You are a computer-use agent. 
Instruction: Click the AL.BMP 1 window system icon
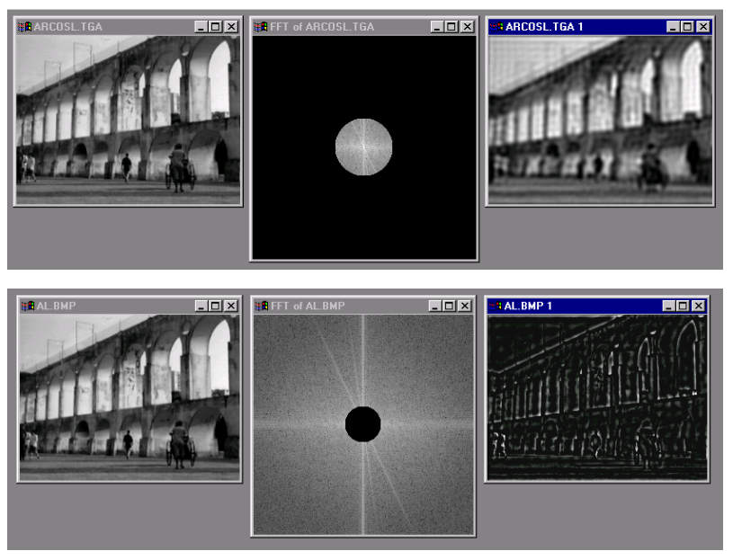tap(496, 306)
